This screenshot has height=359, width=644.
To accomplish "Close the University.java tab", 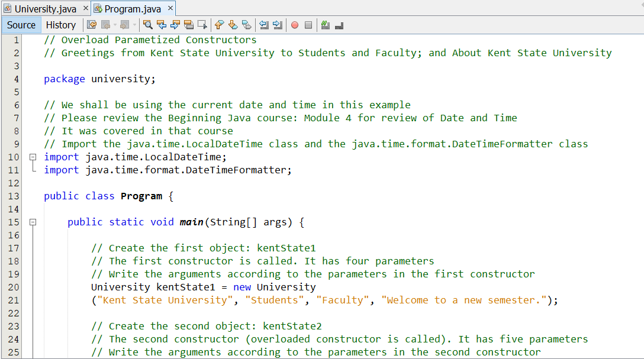I will tap(85, 8).
